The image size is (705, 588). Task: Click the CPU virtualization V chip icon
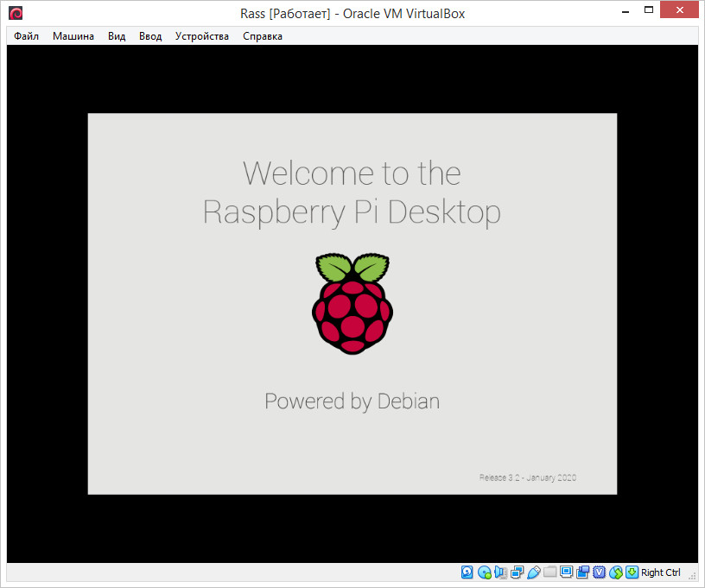coord(599,572)
